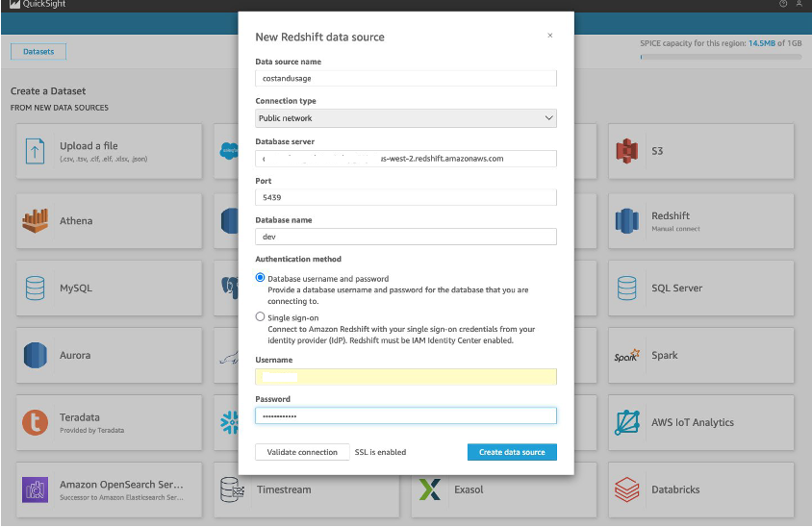Choose the SQL Server icon
Image resolution: width=812 pixels, height=527 pixels.
click(x=626, y=288)
